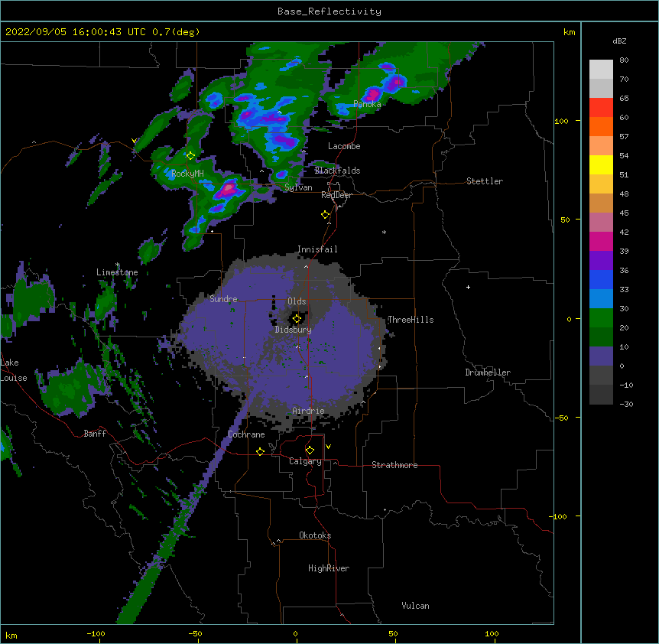Click the yellow v marker northwest of RockyMH
This screenshot has height=644, width=659.
[134, 141]
